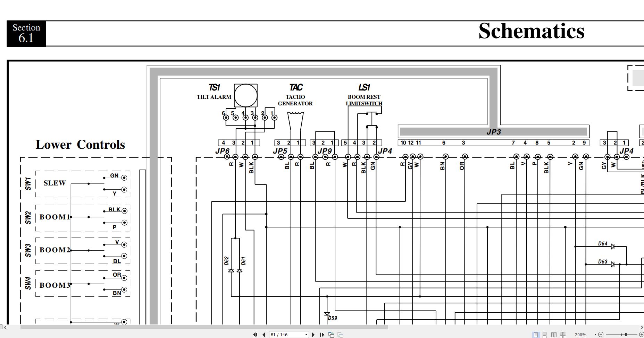The height and width of the screenshot is (338, 644).
Task: Click the horizontal scrollbar right arrow
Action: 642,327
